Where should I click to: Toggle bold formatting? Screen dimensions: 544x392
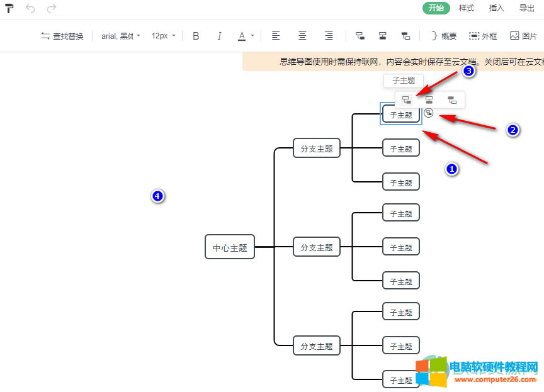(196, 36)
